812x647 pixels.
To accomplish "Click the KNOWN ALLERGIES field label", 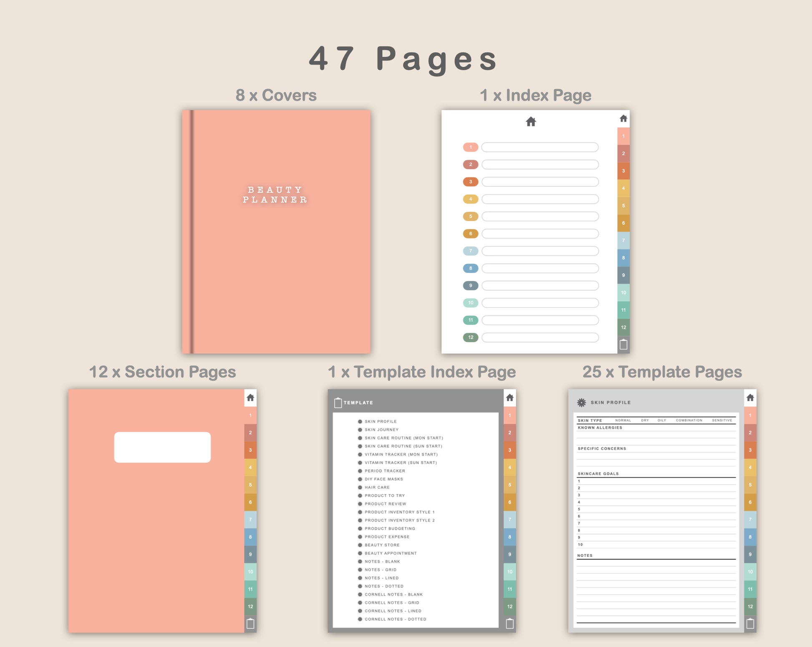I will (x=600, y=428).
